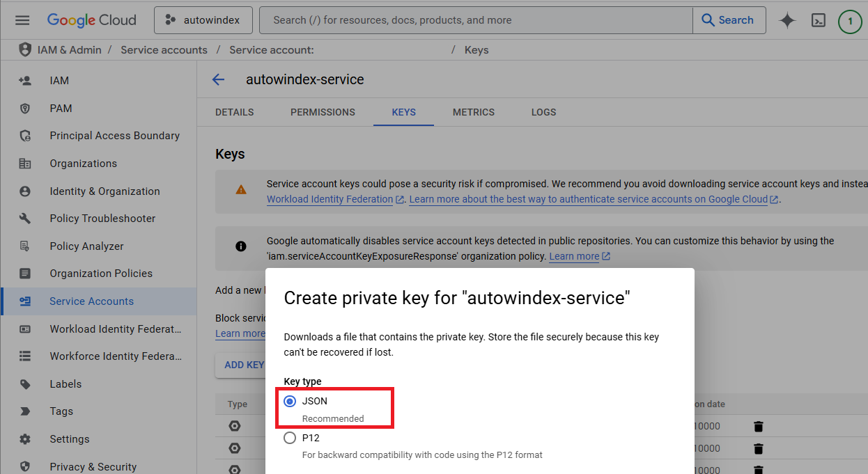
Task: Go back using the arrow beside autowindex-service
Action: 219,79
